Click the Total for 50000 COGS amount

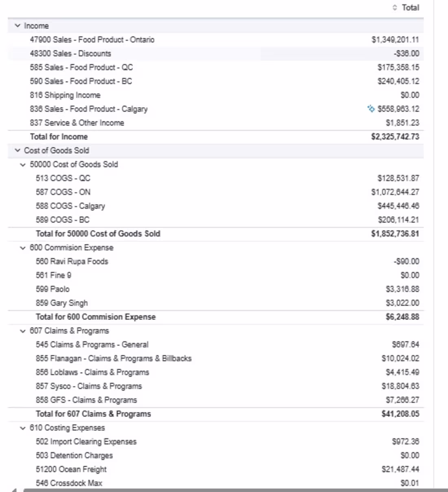(395, 234)
